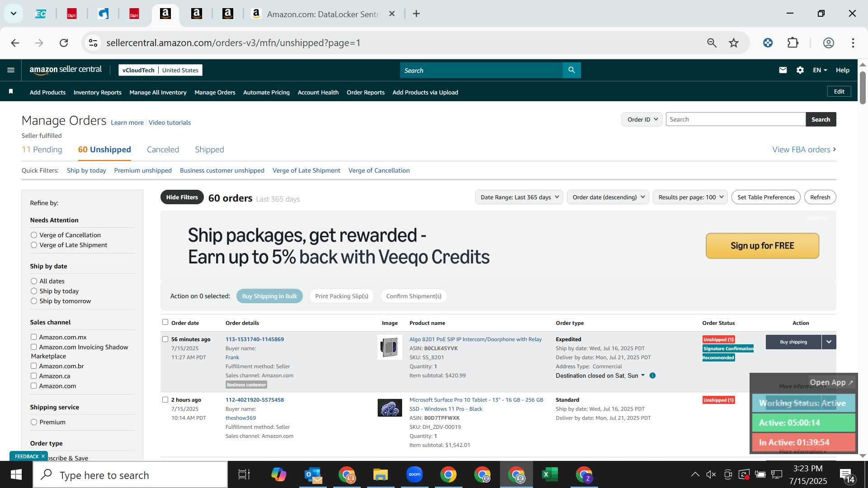The image size is (868, 488).
Task: Switch to the Shipped tab
Action: click(209, 150)
